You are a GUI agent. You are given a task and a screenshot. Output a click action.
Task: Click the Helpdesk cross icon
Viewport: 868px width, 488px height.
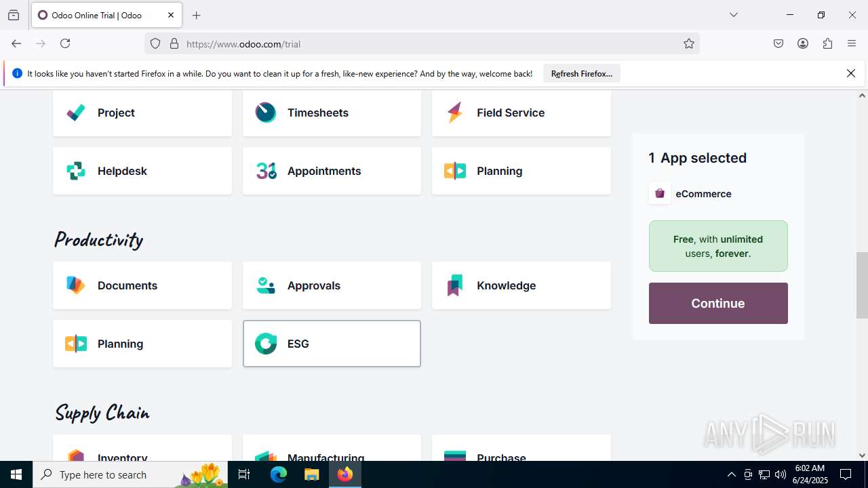point(76,171)
